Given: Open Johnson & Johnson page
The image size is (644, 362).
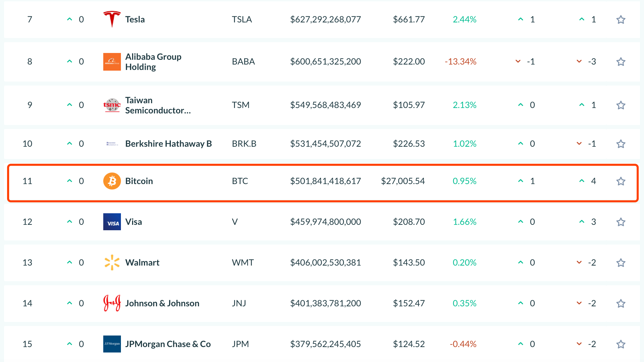Looking at the screenshot, I should click(x=162, y=303).
